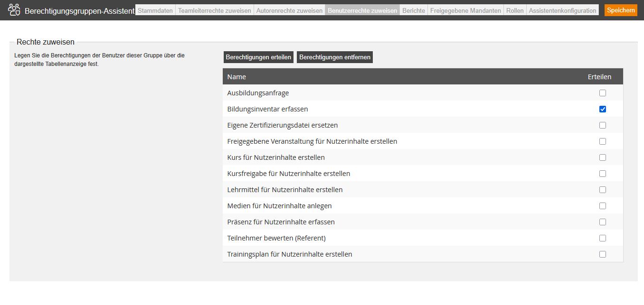The image size is (644, 305).
Task: Open the Berichte tab
Action: [413, 10]
